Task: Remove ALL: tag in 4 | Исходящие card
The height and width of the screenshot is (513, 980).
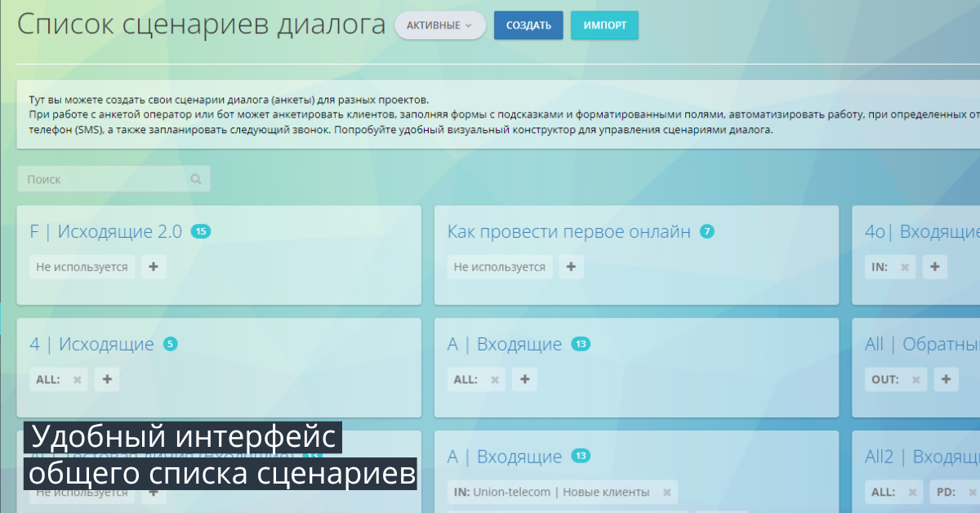Action: click(78, 380)
